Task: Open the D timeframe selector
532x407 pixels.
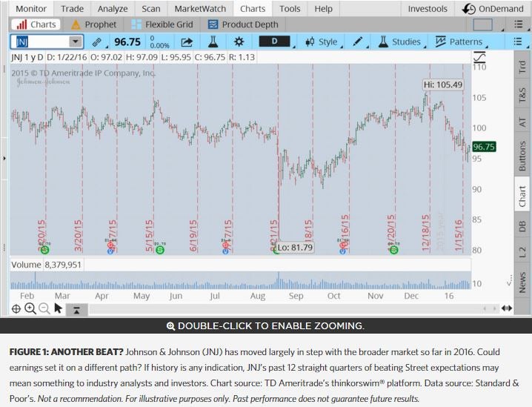Action: tap(275, 42)
